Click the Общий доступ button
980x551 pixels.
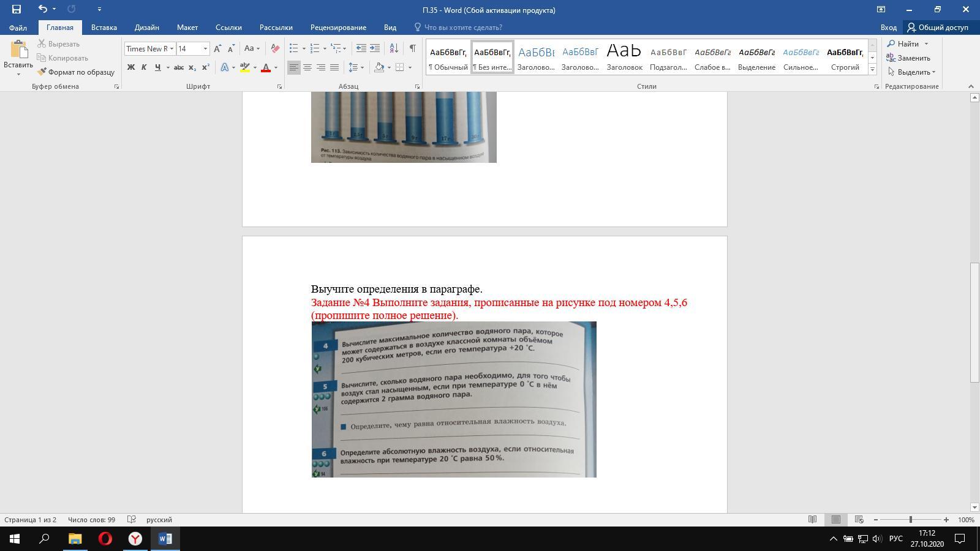coord(938,28)
